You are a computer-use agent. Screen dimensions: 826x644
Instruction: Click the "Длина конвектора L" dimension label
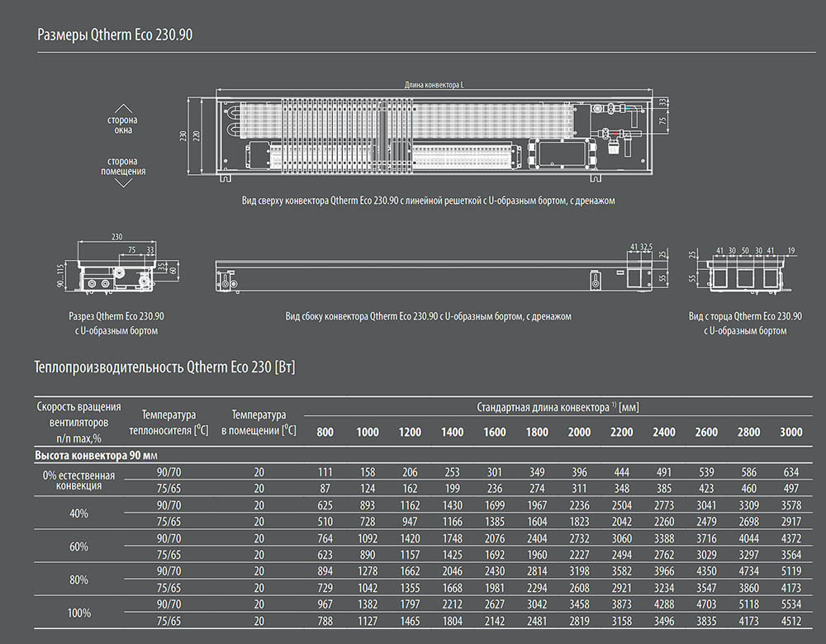pyautogui.click(x=434, y=84)
